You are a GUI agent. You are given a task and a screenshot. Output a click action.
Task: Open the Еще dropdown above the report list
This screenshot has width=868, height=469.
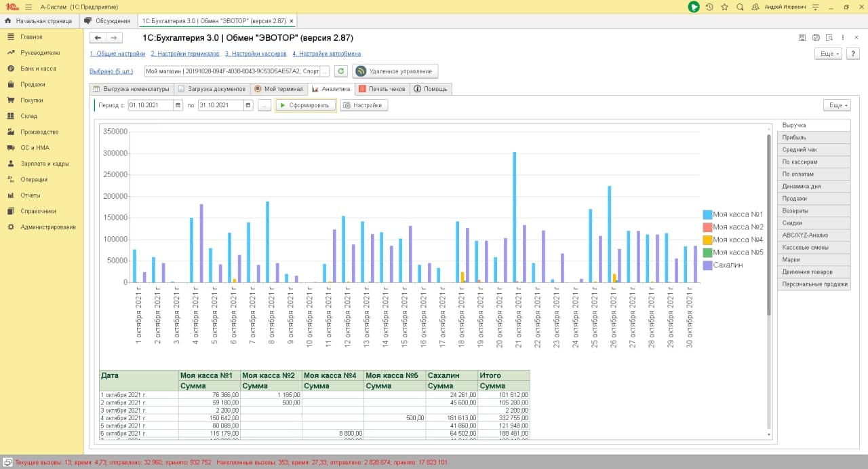point(837,105)
